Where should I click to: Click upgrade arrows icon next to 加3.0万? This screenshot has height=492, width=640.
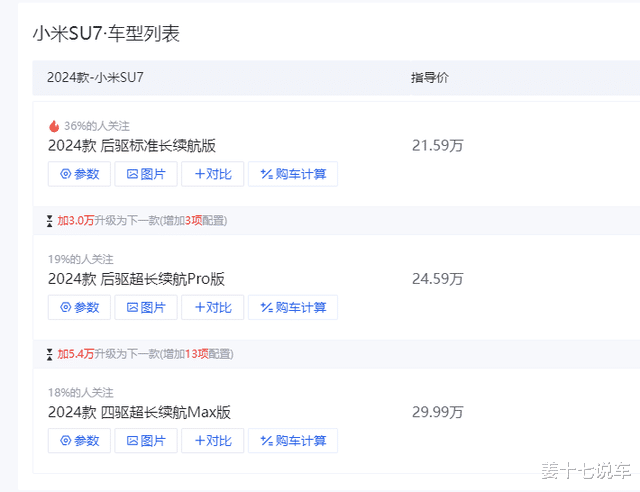tap(49, 221)
